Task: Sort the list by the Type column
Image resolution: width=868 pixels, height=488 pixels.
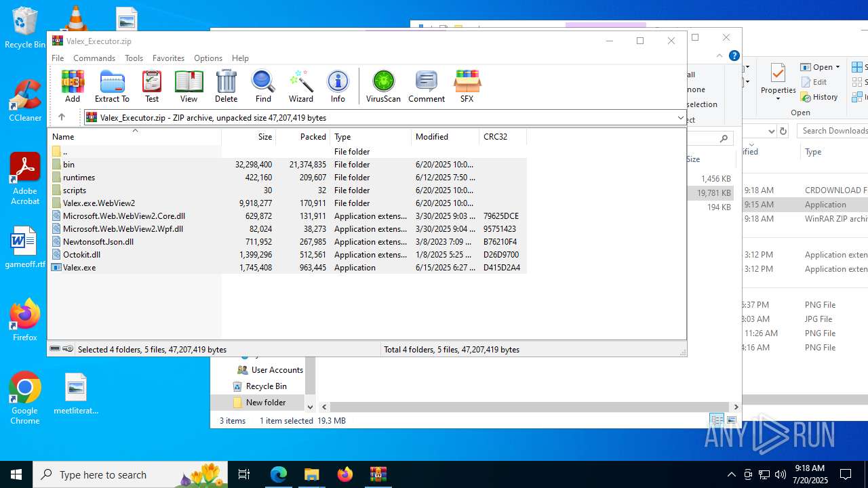Action: tap(370, 136)
